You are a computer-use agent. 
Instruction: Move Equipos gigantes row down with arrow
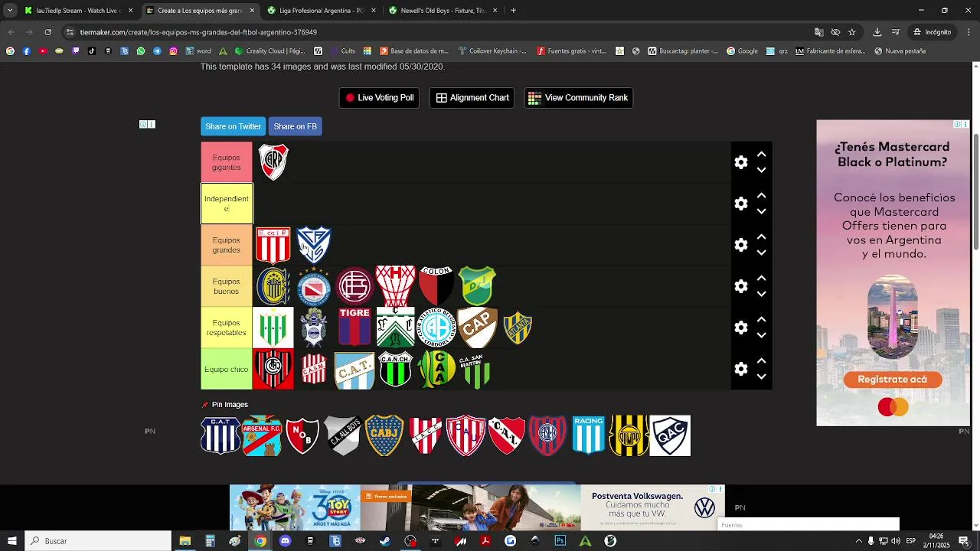coord(761,170)
